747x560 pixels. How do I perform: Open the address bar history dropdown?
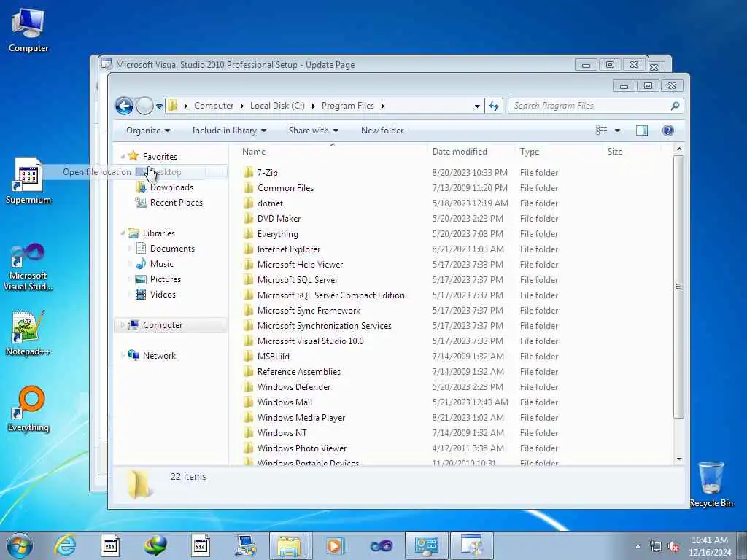point(477,106)
